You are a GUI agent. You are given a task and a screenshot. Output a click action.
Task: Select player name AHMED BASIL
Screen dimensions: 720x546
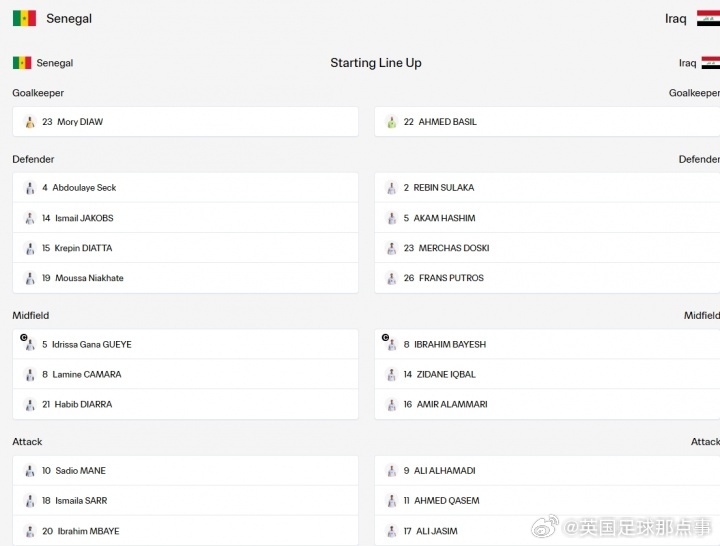click(448, 122)
